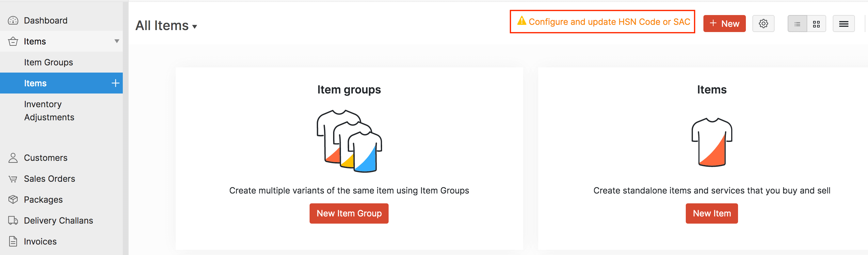Click Configure and update HSN Code or SAC
This screenshot has height=255, width=868.
click(x=609, y=22)
